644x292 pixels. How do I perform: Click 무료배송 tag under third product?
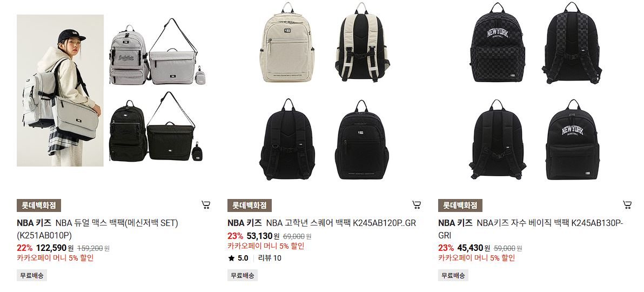coord(453,276)
